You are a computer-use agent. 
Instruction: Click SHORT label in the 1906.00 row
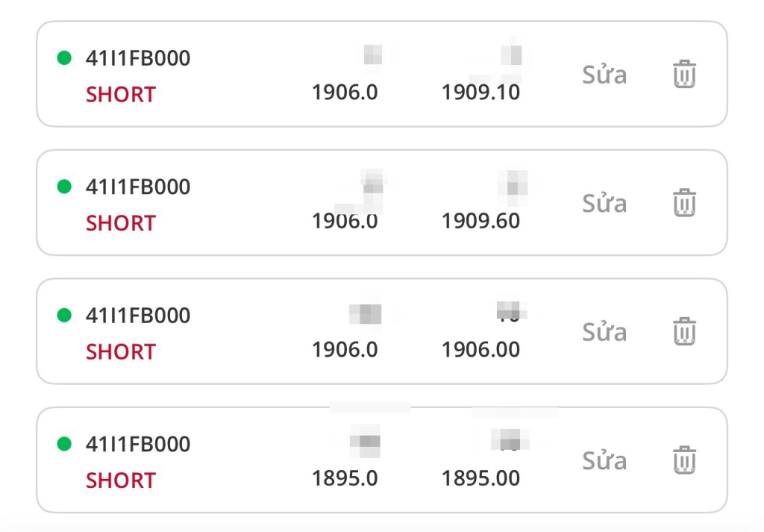click(x=121, y=351)
